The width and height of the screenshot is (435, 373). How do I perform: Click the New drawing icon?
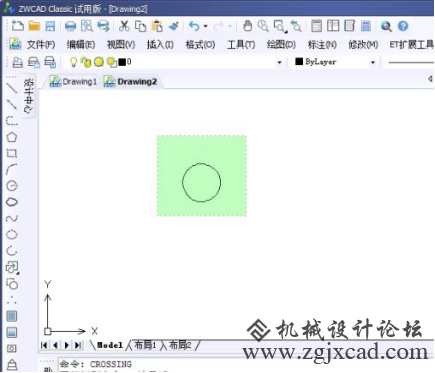[17, 26]
